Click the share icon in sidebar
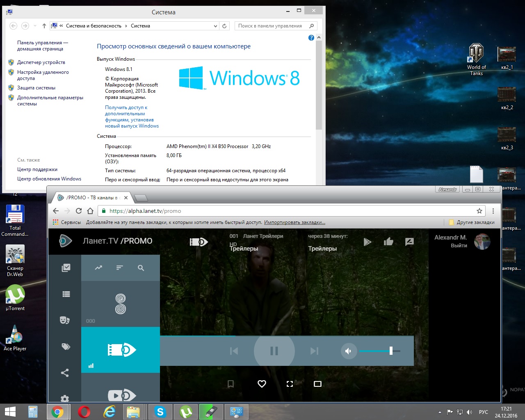 (x=65, y=373)
